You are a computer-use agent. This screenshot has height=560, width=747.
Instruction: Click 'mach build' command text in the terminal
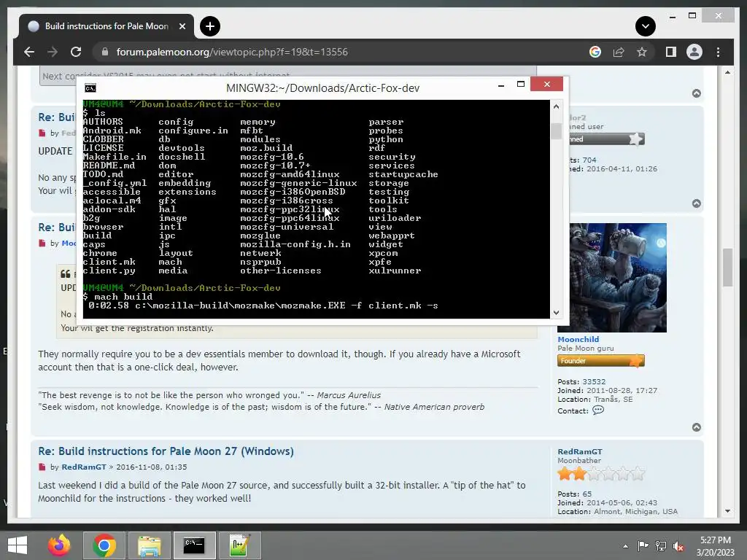[123, 297]
